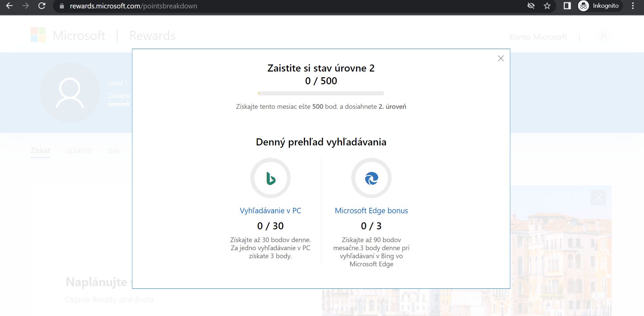Image resolution: width=644 pixels, height=316 pixels.
Task: Click the Zaistite si stav úrovne 2 heading
Action: [x=321, y=68]
